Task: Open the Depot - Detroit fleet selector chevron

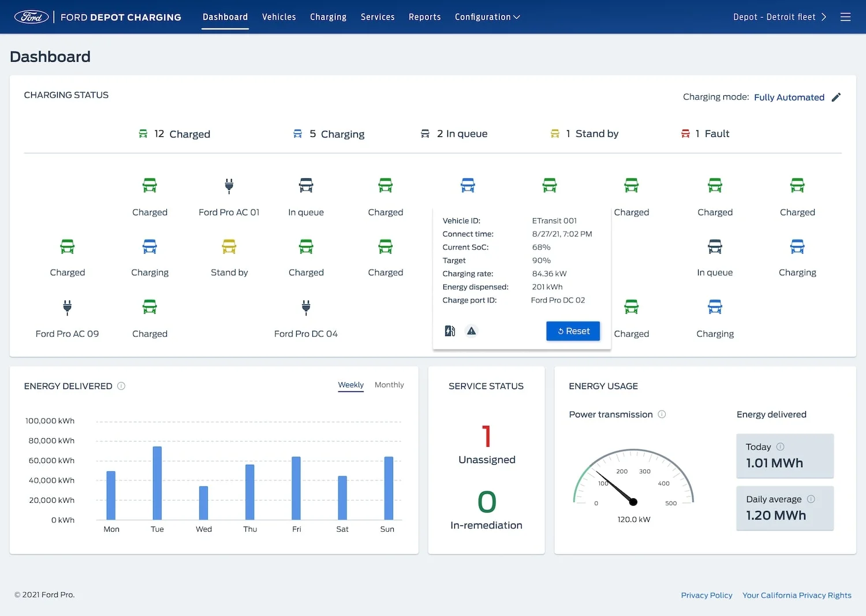Action: pyautogui.click(x=824, y=17)
